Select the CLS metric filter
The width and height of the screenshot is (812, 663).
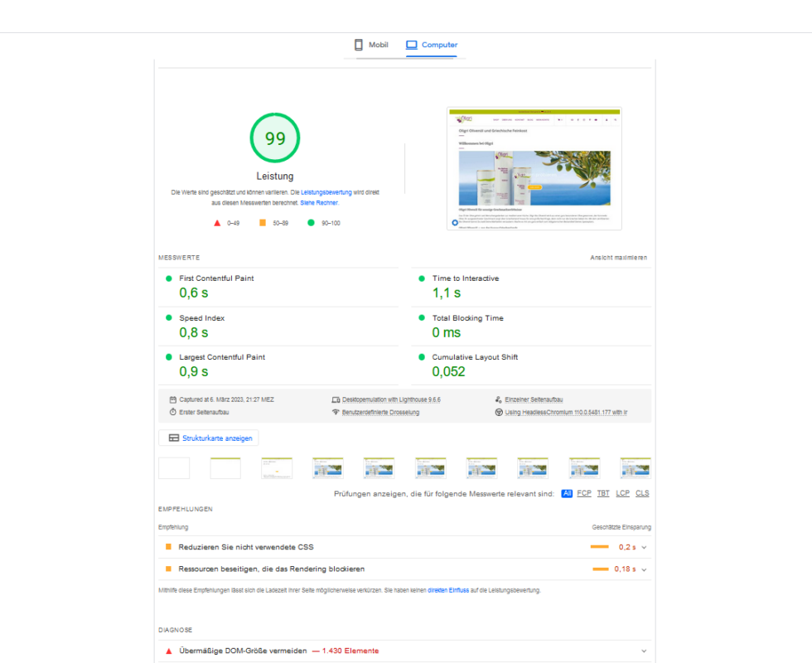(x=642, y=494)
